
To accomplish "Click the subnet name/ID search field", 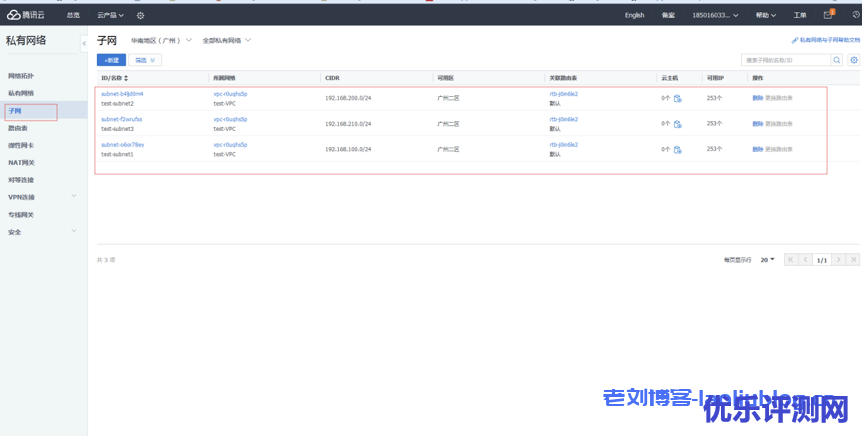I will click(786, 60).
